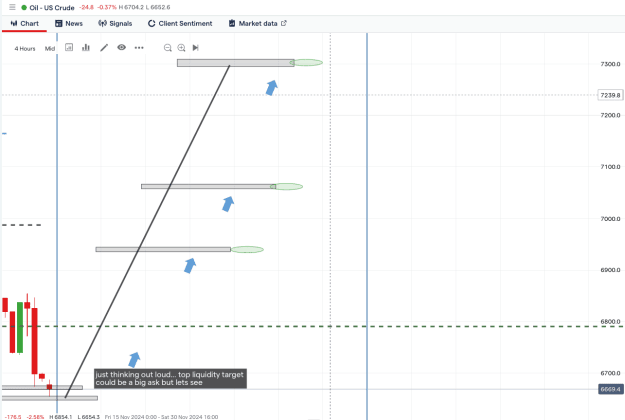Select the 'just thinking out loud' text annotation

coord(170,379)
